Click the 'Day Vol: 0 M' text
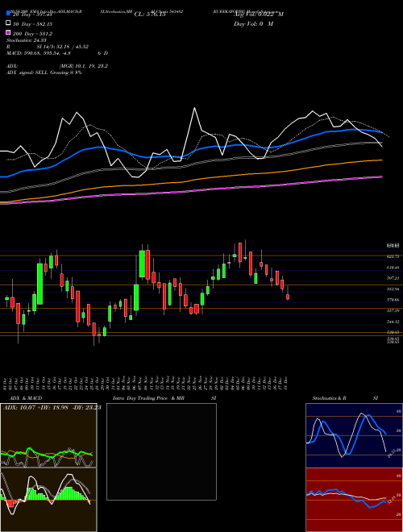Viewport: 403px width, 532px height. click(253, 23)
